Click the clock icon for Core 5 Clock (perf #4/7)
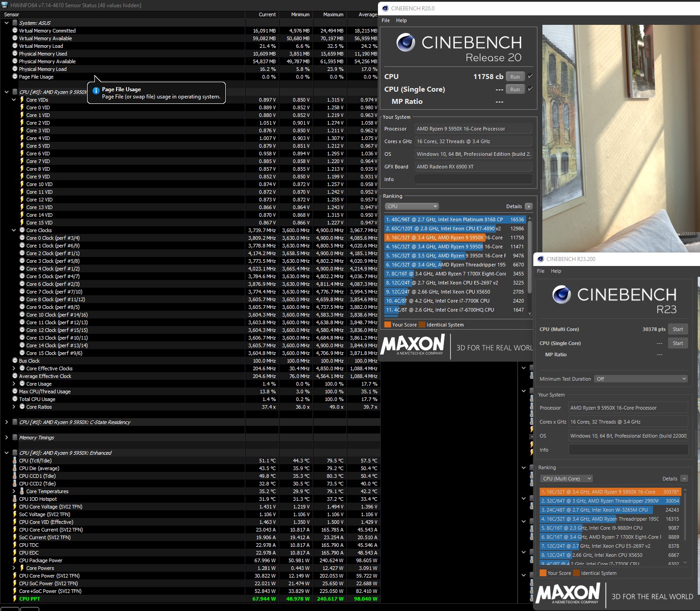Screen dimensions: 700x611 tap(22, 276)
